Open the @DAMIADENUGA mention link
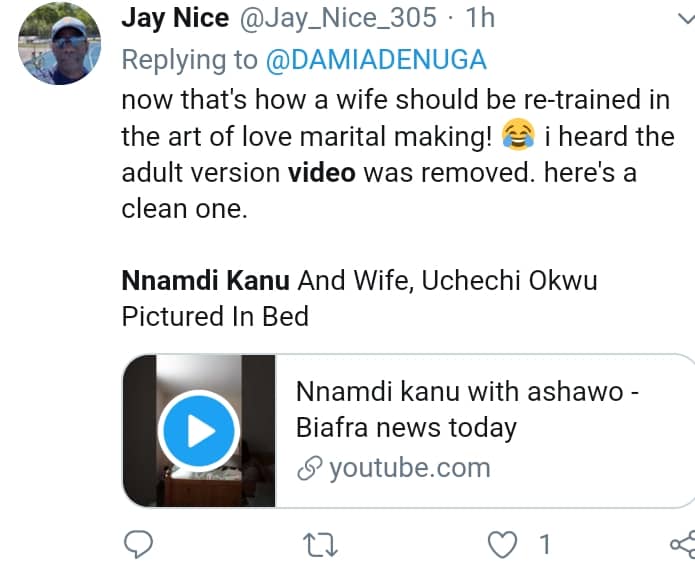Image resolution: width=695 pixels, height=563 pixels. pyautogui.click(x=375, y=59)
